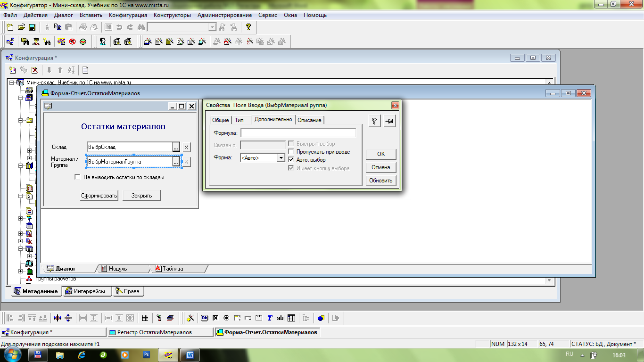
Task: Click the Delete element icon in Configuration window
Action: click(34, 70)
